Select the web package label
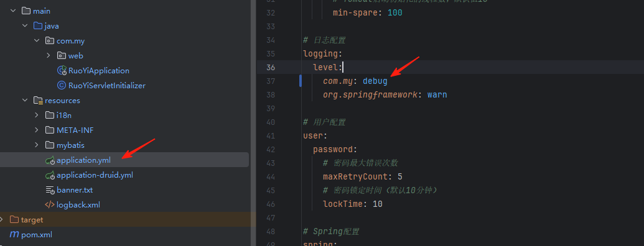This screenshot has width=644, height=246. [x=75, y=55]
